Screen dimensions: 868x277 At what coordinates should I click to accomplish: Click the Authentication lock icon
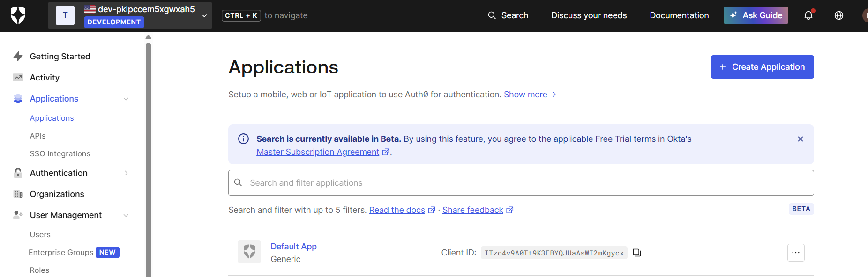18,173
